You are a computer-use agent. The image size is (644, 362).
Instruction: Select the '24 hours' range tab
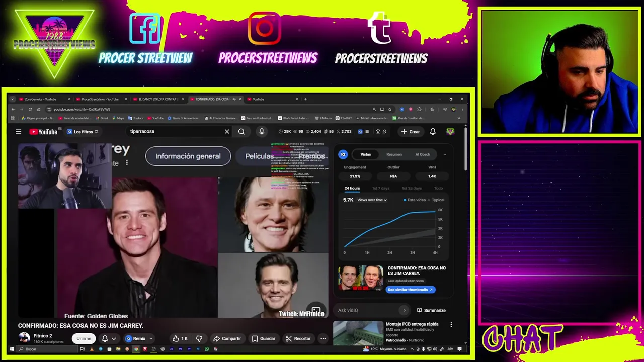coord(352,188)
